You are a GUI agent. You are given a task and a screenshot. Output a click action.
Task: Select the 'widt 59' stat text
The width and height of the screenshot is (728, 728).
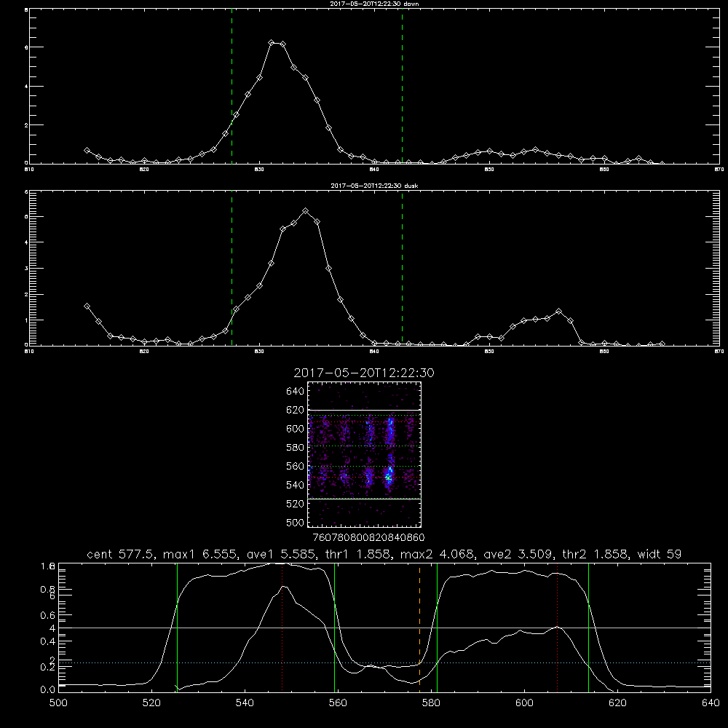pyautogui.click(x=660, y=554)
